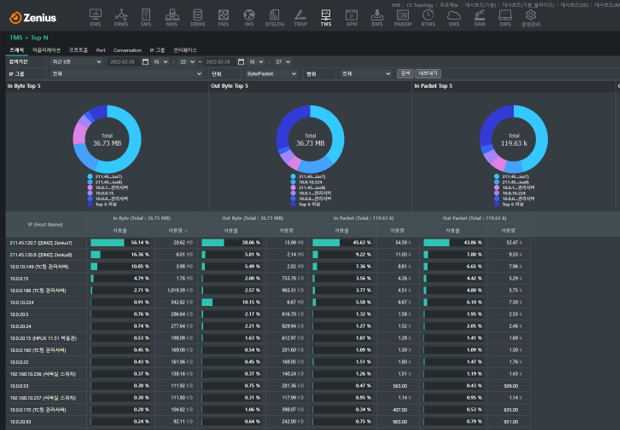Click the 내보내기 export button

(427, 73)
